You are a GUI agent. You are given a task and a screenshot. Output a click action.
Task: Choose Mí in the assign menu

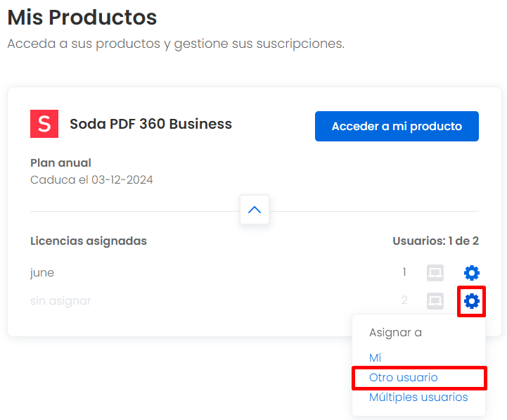coord(375,357)
